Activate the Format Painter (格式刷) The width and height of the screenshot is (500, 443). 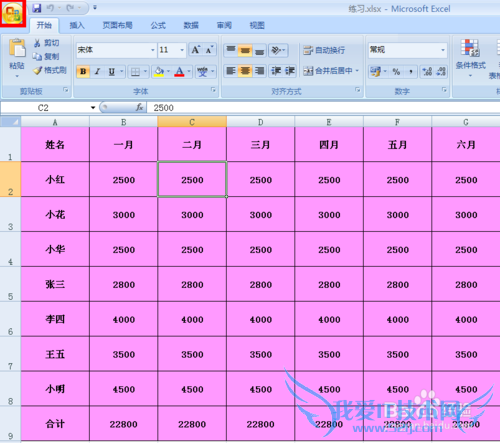click(x=50, y=70)
